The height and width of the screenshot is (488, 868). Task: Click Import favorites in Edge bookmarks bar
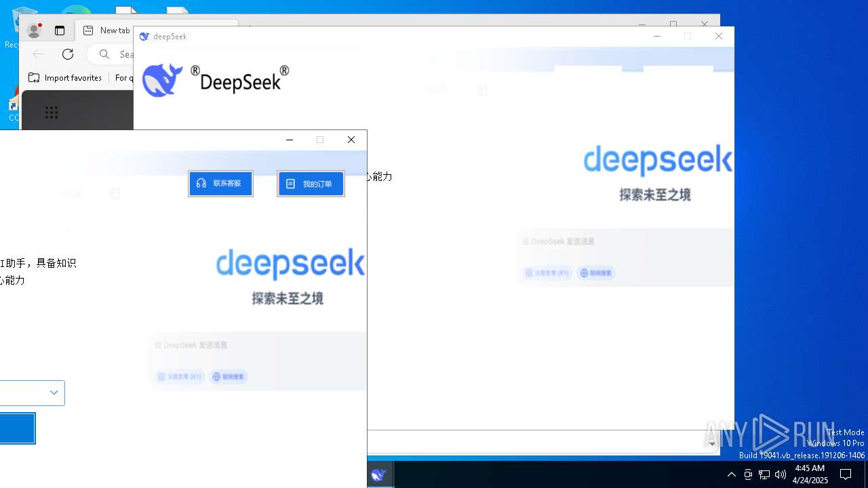65,78
